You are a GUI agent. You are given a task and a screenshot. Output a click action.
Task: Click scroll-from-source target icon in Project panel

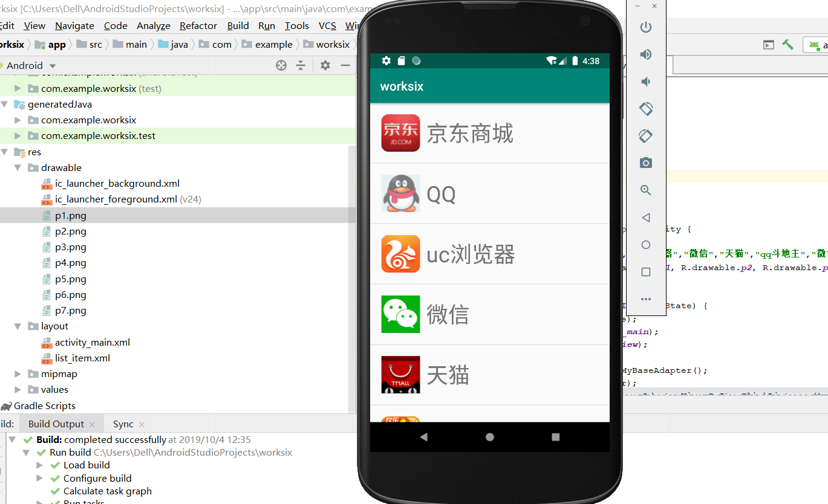(x=281, y=65)
